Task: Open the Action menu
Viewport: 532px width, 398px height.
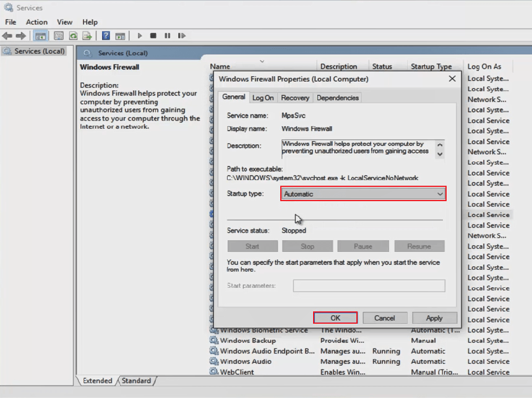Action: point(36,22)
